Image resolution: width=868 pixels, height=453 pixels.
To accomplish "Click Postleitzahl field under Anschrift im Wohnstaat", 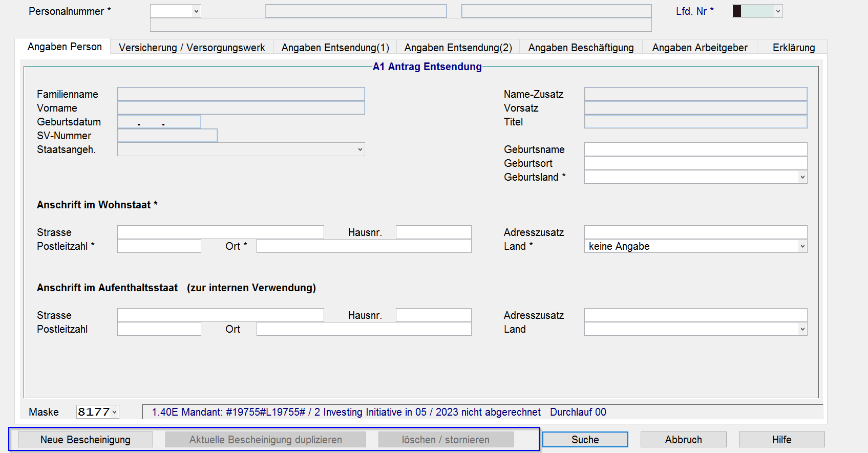I will click(159, 246).
